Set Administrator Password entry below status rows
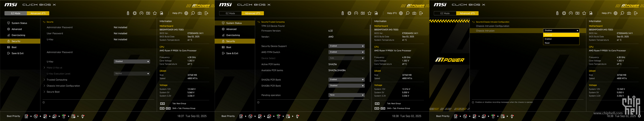644x121 pixels. pos(59,52)
